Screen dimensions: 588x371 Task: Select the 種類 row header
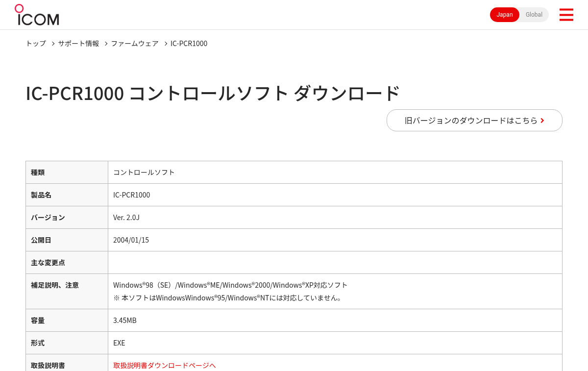(x=67, y=172)
